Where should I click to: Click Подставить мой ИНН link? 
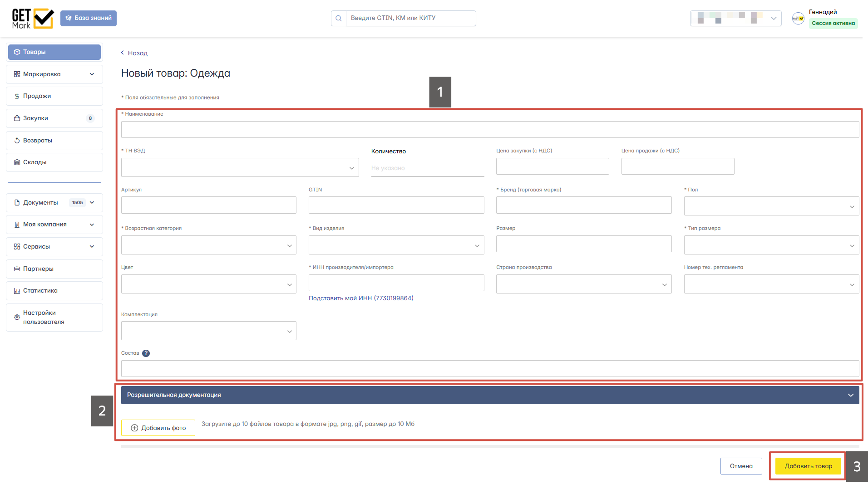[361, 298]
